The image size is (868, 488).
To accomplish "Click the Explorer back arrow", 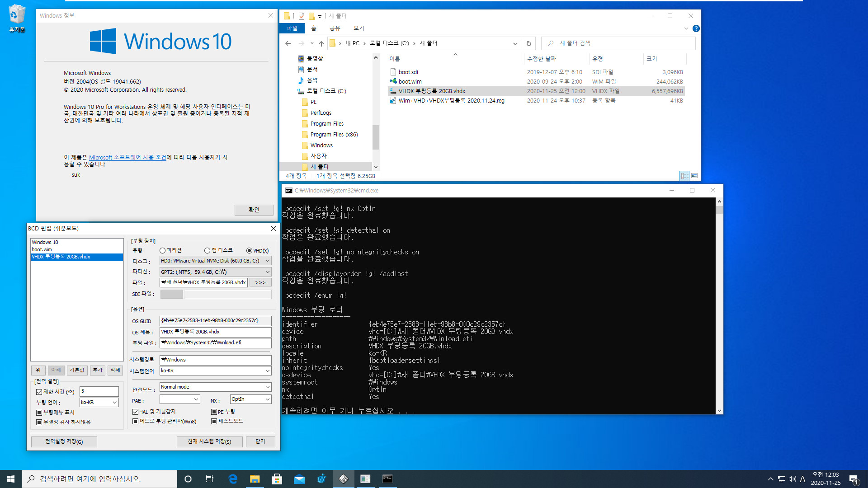I will (x=288, y=43).
